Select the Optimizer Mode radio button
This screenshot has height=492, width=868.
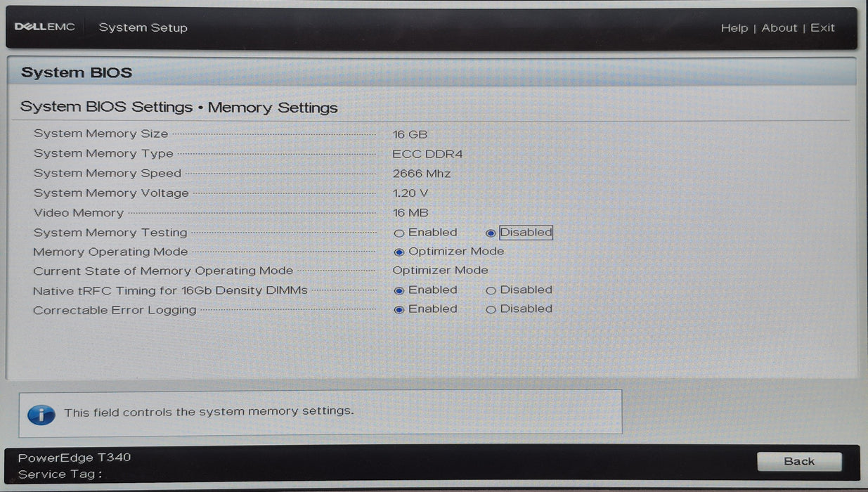point(399,252)
